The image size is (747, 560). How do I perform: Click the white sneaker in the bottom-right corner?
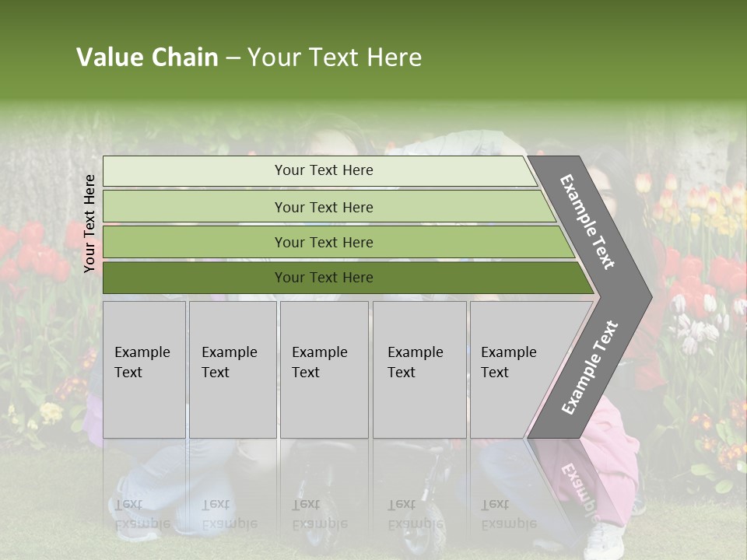pyautogui.click(x=605, y=541)
